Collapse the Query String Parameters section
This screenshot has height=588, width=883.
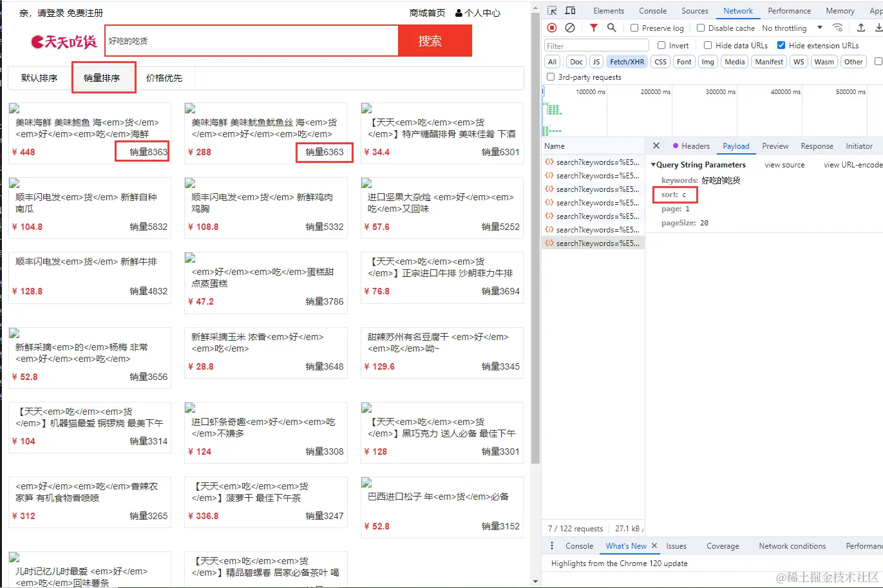(x=653, y=165)
